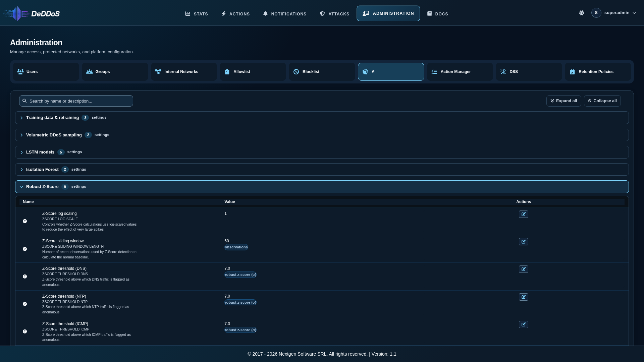Open the Stats menu
This screenshot has width=644, height=362.
coord(197,14)
